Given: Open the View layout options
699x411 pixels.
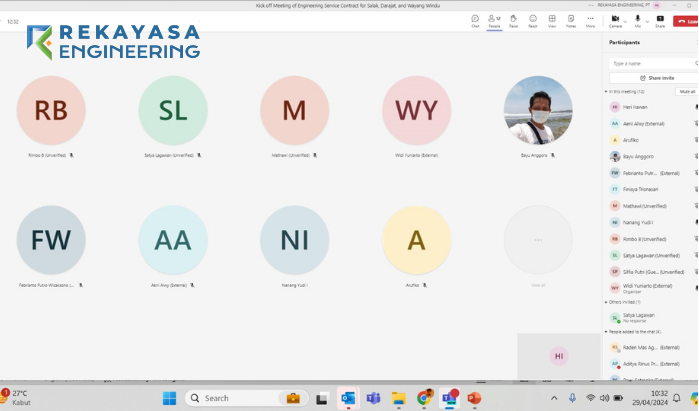Looking at the screenshot, I should (x=552, y=20).
